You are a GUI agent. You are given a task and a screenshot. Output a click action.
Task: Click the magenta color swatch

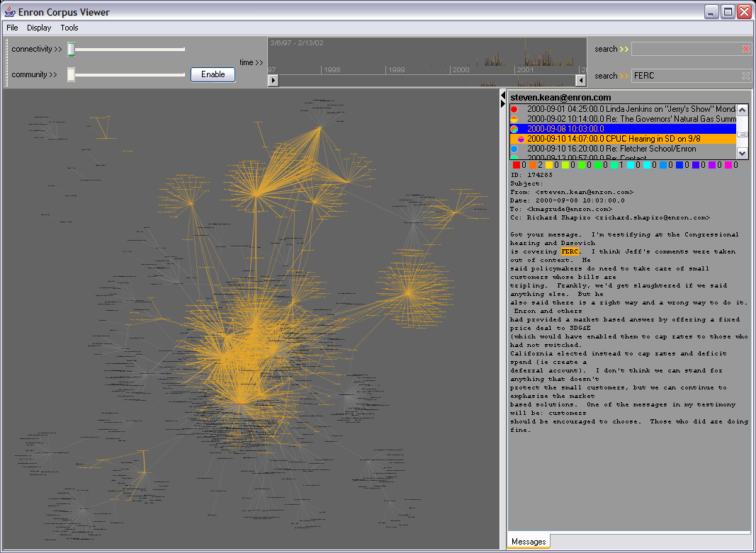(728, 165)
